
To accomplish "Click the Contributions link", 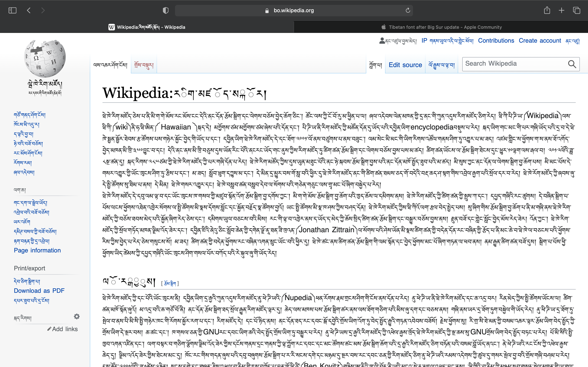I will pos(496,41).
